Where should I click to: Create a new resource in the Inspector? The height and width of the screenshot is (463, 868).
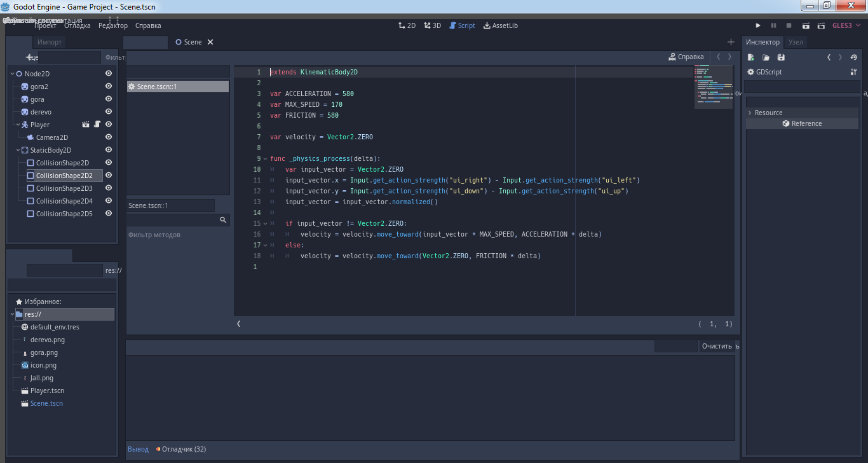coord(751,57)
